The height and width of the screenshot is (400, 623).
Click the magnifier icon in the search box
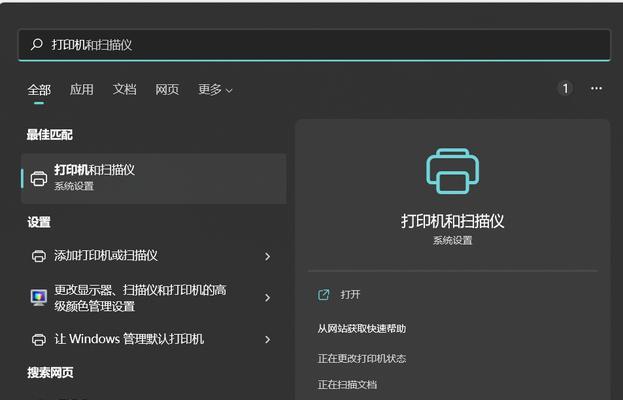click(37, 44)
